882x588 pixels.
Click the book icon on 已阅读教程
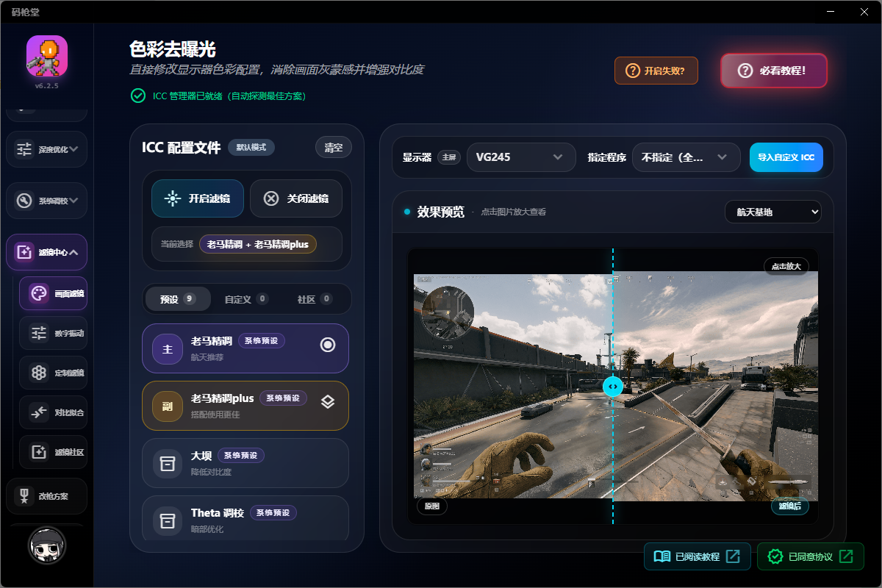coord(662,556)
